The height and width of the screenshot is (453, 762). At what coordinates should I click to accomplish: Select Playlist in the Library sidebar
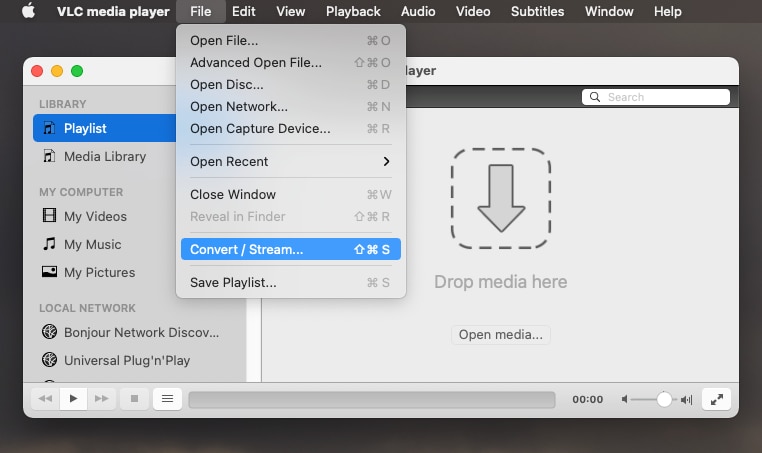pos(104,128)
